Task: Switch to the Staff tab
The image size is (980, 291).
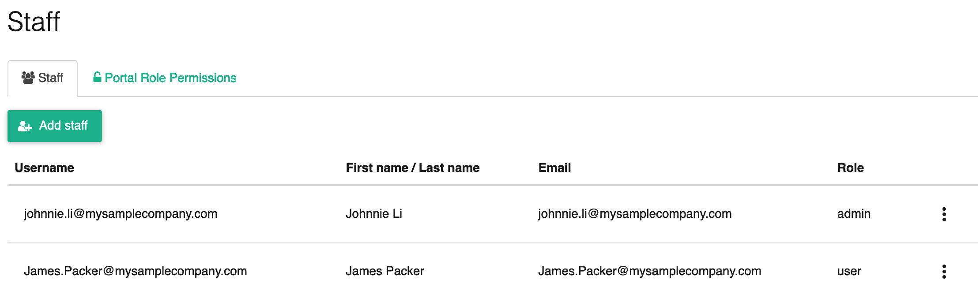Action: (42, 78)
